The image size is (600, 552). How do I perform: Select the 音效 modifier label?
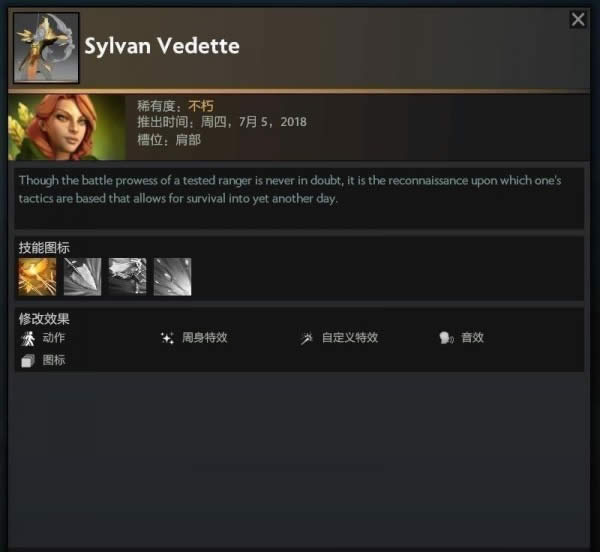point(473,338)
